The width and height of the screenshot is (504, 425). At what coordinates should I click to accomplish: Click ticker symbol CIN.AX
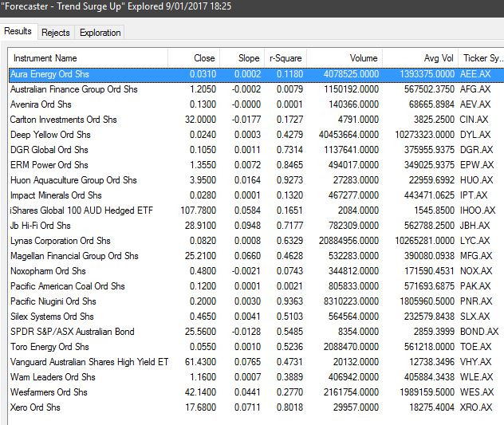(x=474, y=120)
